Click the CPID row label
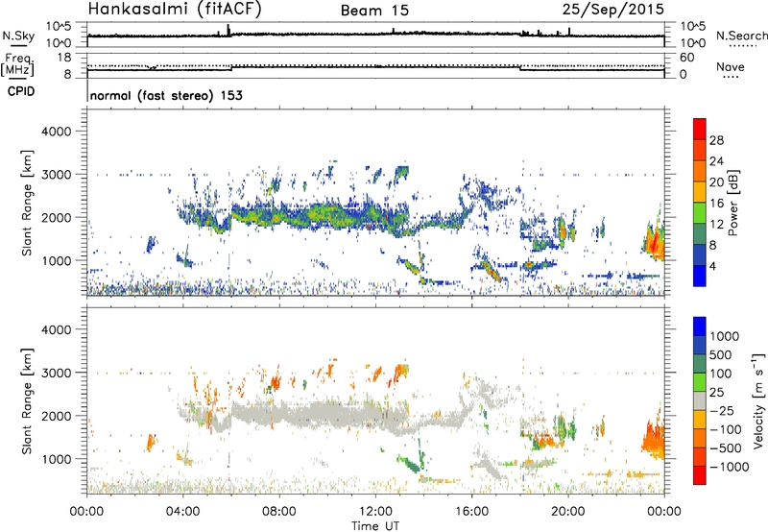Screen dimensions: 768x532 click(x=21, y=91)
